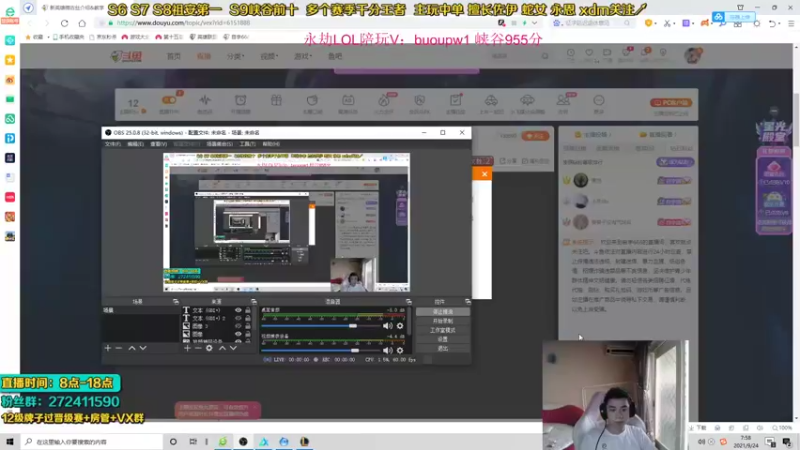Pop out the sources dock icon in OBS
The width and height of the screenshot is (800, 450).
click(254, 302)
